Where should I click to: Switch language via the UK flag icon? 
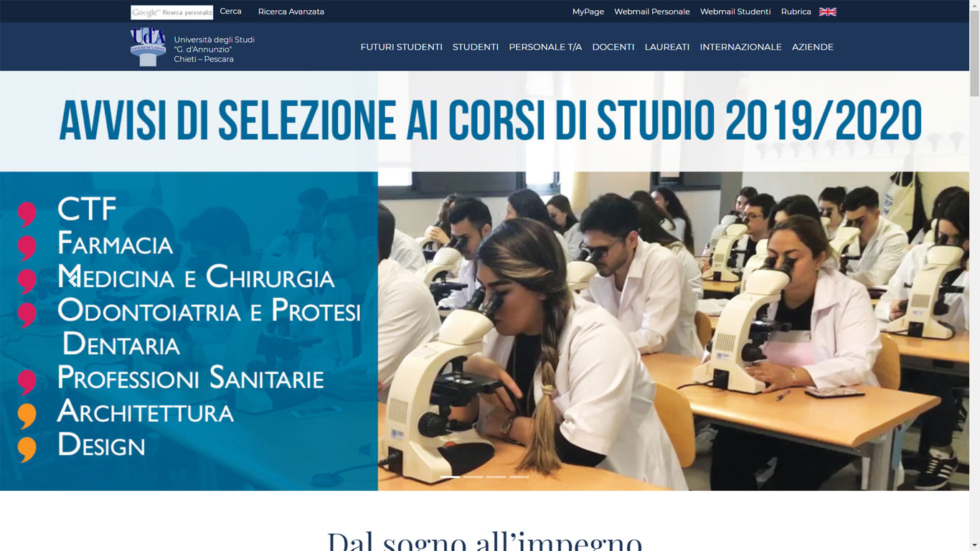(827, 11)
